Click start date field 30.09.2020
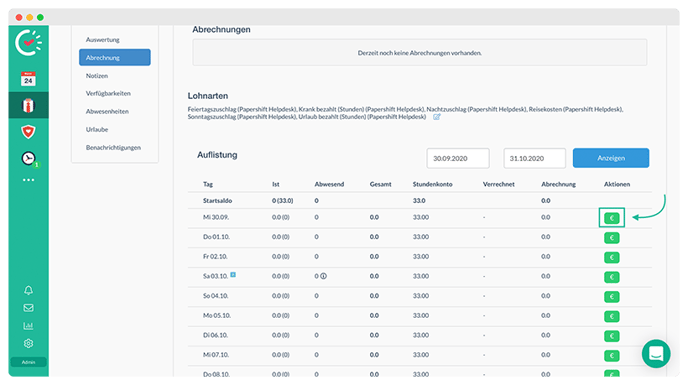The image size is (688, 385). 458,158
